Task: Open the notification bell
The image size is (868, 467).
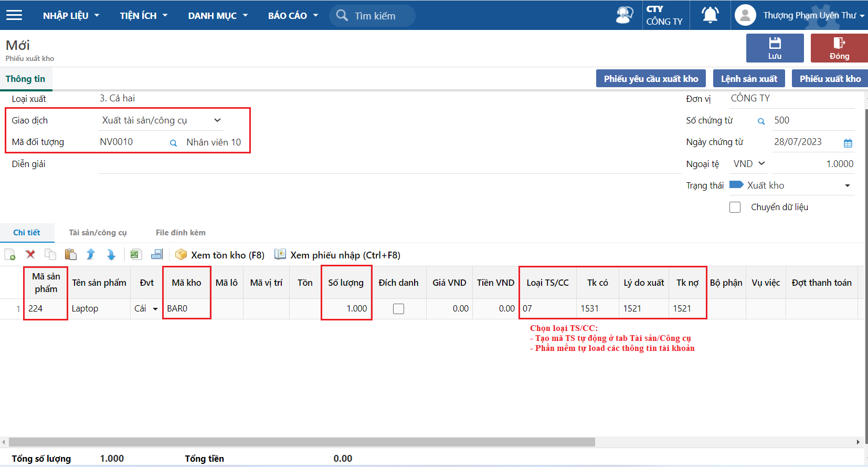Action: click(x=710, y=15)
